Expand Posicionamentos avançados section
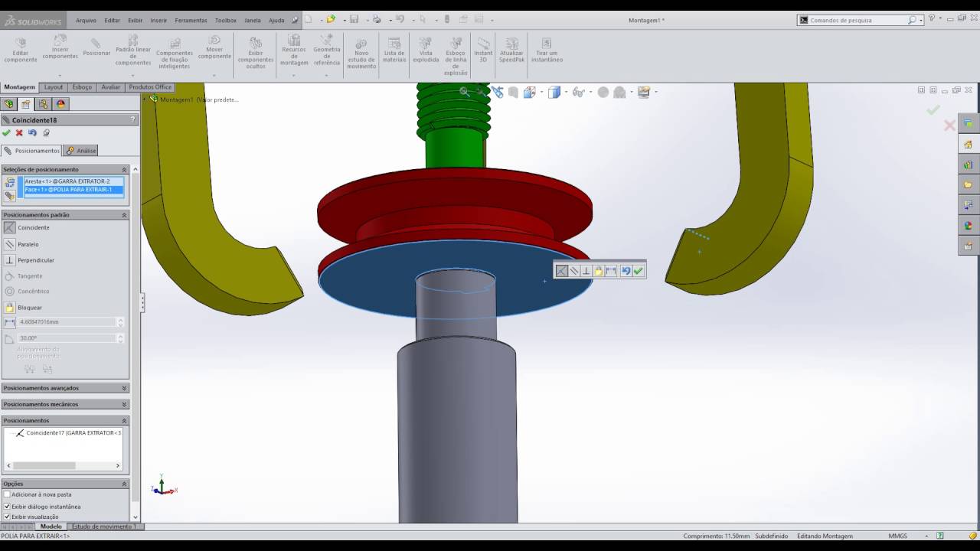Viewport: 980px width, 551px height. pyautogui.click(x=124, y=388)
